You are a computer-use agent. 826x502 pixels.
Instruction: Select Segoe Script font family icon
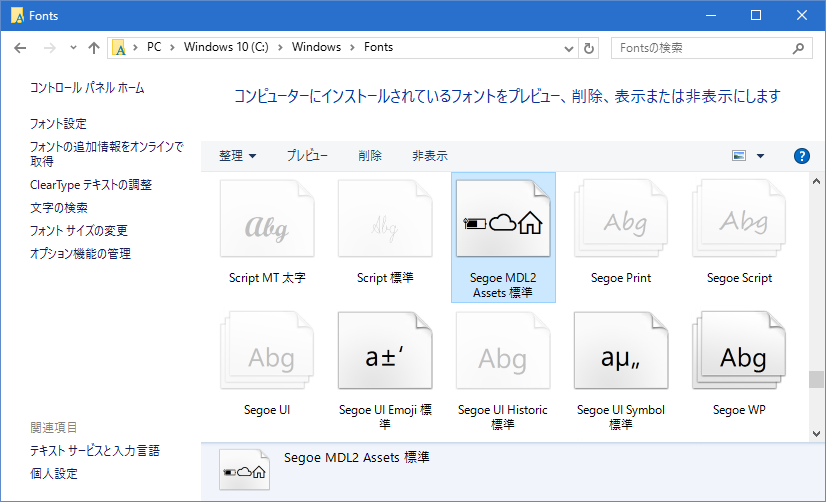[739, 219]
